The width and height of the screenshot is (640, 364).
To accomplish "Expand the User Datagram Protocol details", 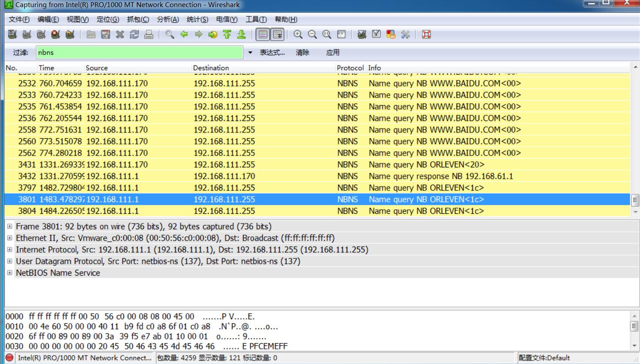I will click(8, 261).
